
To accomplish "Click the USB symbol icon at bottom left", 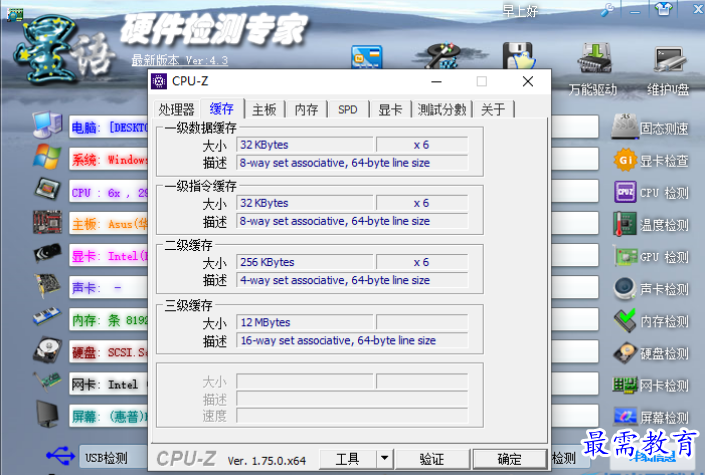I will click(x=60, y=455).
